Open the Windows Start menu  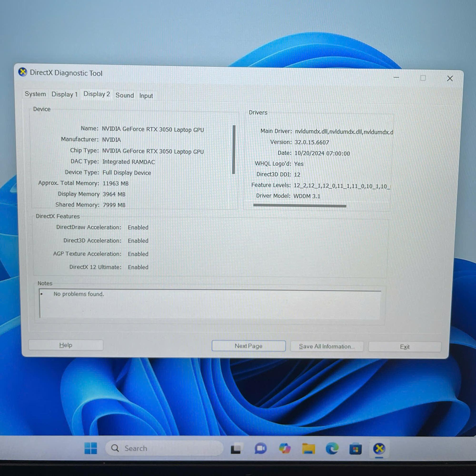(x=91, y=448)
